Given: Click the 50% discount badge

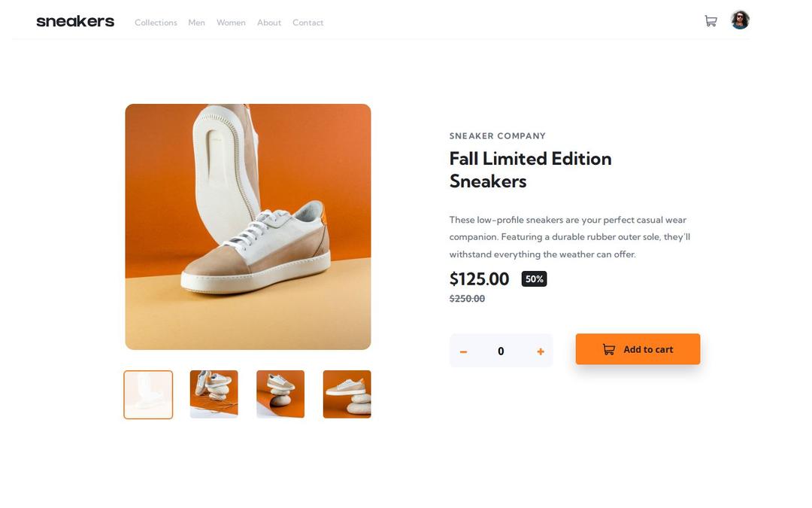Looking at the screenshot, I should pos(534,279).
